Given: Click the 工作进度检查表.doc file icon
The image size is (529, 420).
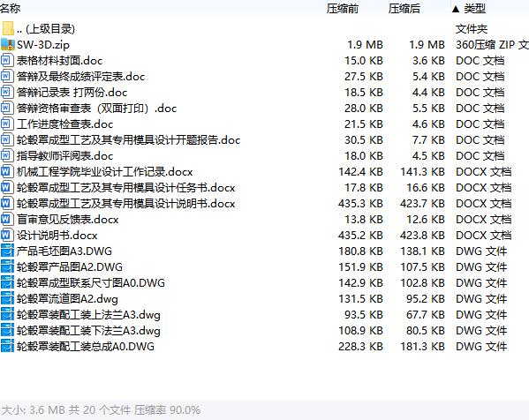Looking at the screenshot, I should 7,124.
